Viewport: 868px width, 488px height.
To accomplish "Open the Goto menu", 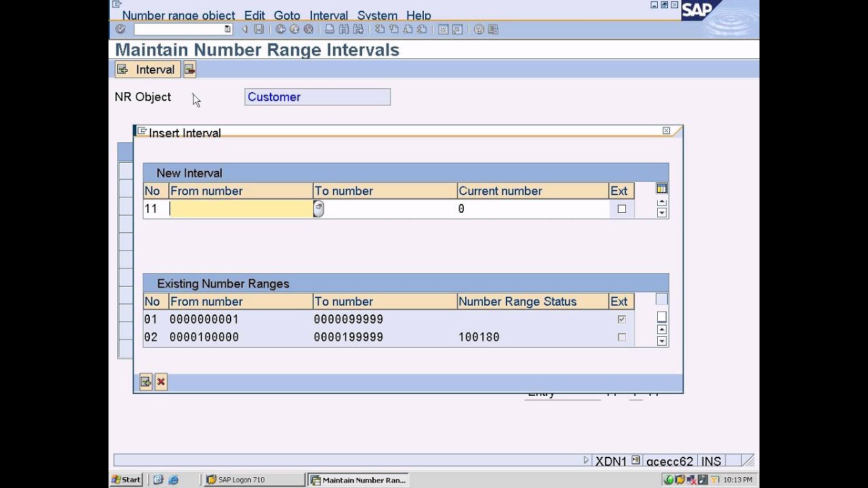I will 287,15.
